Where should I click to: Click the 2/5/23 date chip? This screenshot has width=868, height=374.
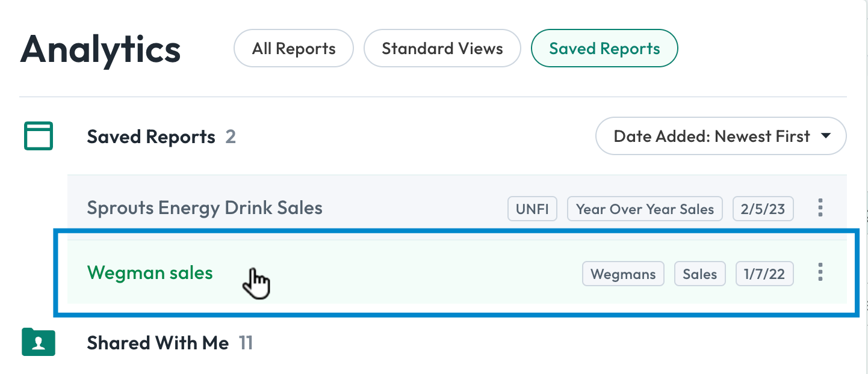click(x=763, y=209)
